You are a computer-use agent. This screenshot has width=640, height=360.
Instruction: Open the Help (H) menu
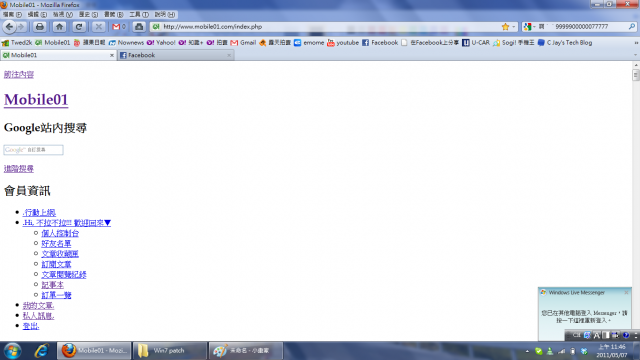164,14
